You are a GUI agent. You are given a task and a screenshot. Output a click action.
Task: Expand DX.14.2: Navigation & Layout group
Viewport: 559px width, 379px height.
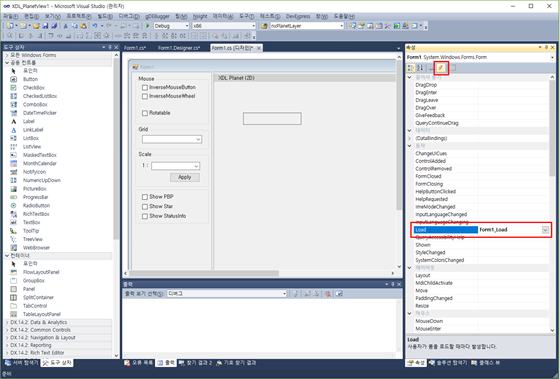[7, 338]
